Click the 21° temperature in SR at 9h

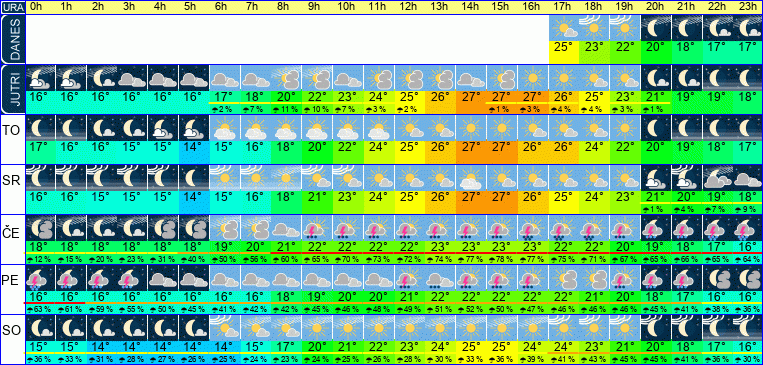click(316, 197)
